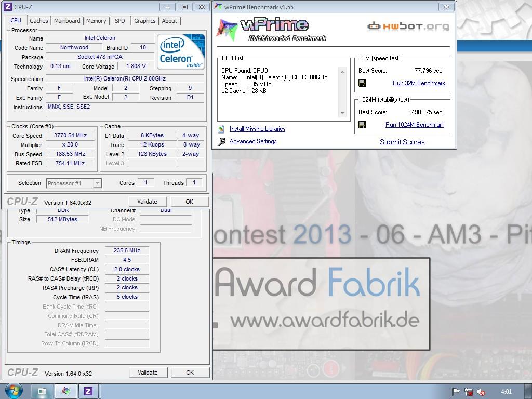The image size is (532, 399).
Task: Run the 32M Benchmark
Action: (x=419, y=83)
